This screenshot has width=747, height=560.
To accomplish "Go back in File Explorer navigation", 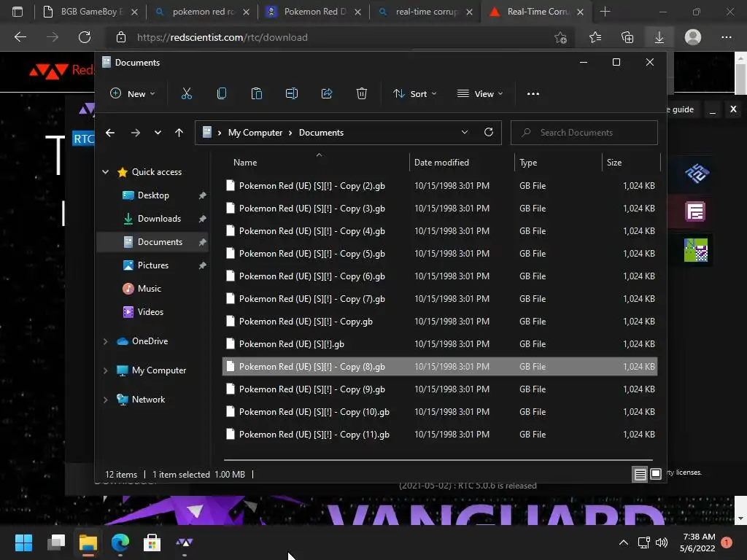I will coord(110,133).
